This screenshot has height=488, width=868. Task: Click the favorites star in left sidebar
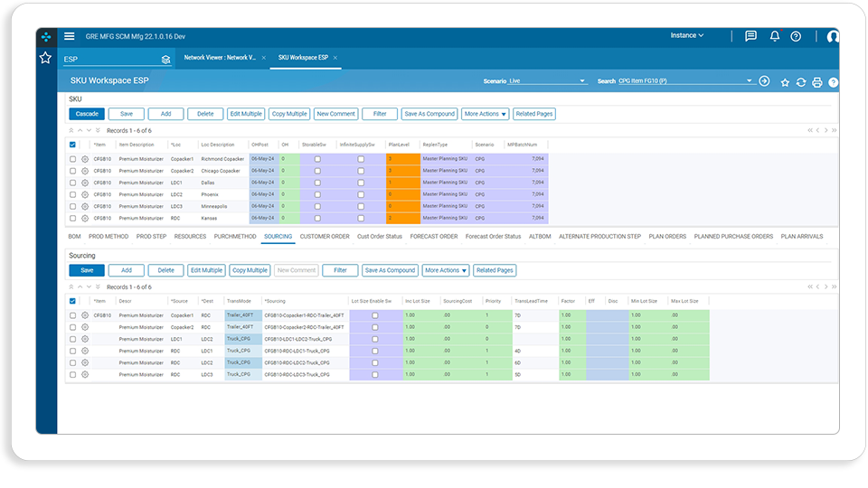(45, 58)
